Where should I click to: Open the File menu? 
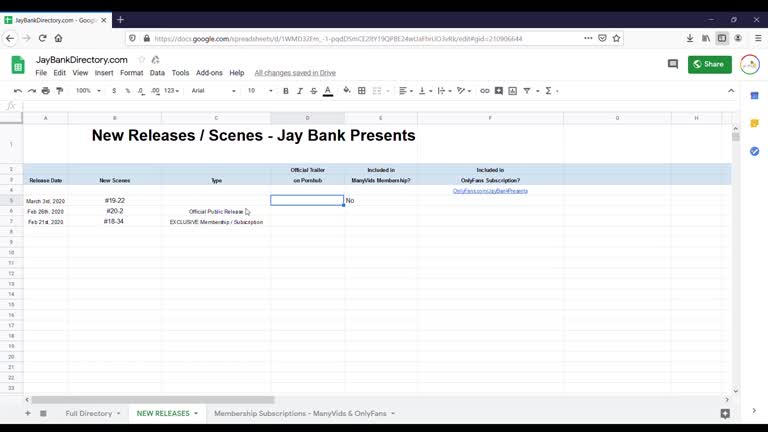pos(41,72)
